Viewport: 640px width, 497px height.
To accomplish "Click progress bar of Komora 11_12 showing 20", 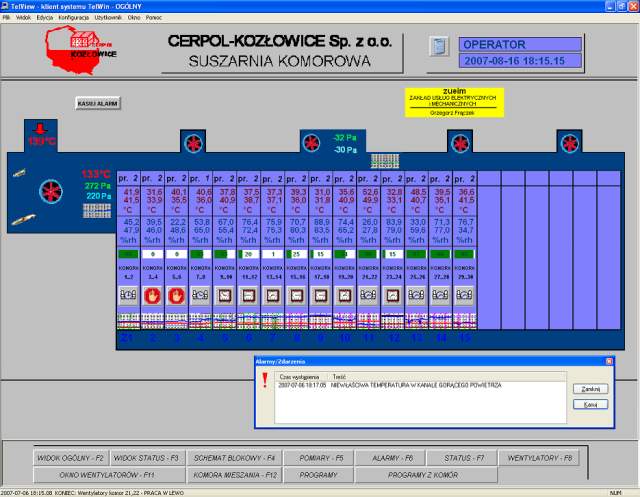I will pyautogui.click(x=249, y=254).
